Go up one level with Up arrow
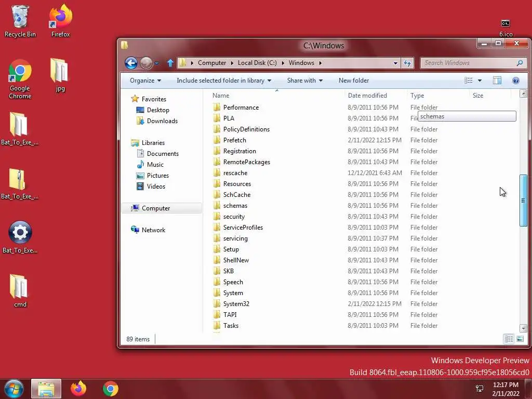This screenshot has width=532, height=399. pyautogui.click(x=170, y=63)
